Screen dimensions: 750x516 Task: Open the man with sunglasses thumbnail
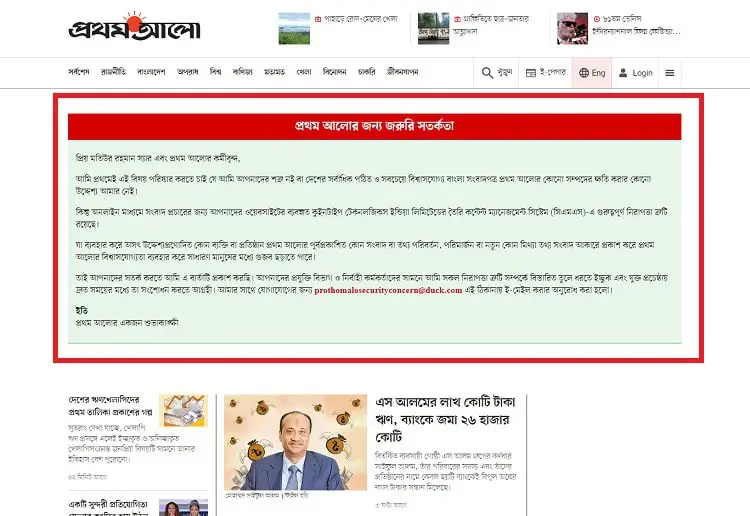click(573, 28)
